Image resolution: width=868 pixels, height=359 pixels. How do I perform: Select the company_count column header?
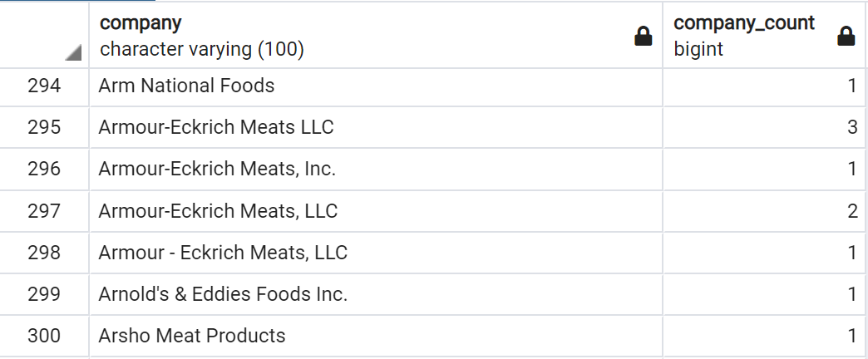coord(764,36)
